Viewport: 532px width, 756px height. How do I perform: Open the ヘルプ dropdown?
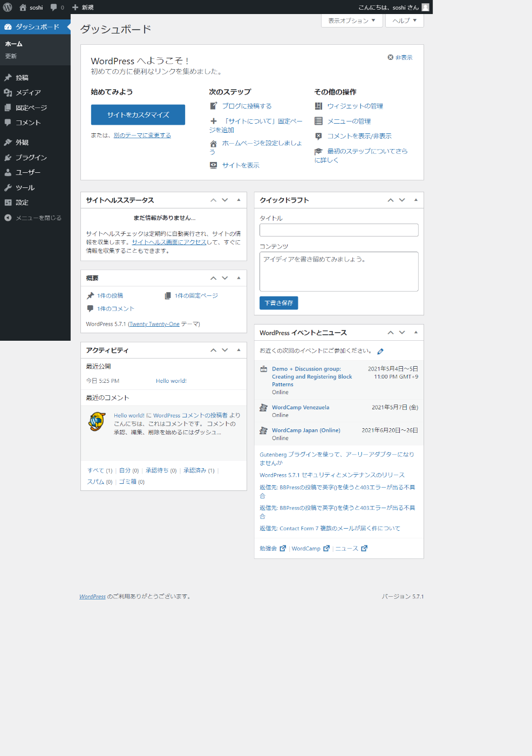[x=405, y=21]
